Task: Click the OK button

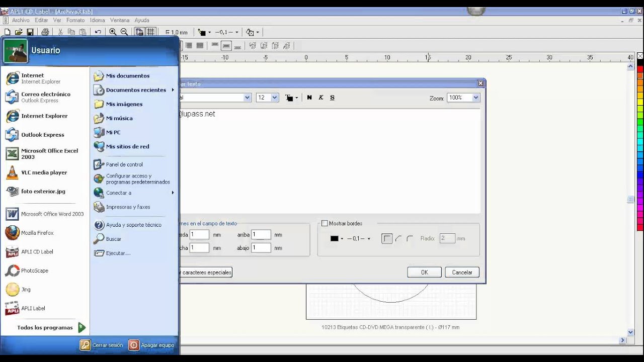Action: pos(424,273)
